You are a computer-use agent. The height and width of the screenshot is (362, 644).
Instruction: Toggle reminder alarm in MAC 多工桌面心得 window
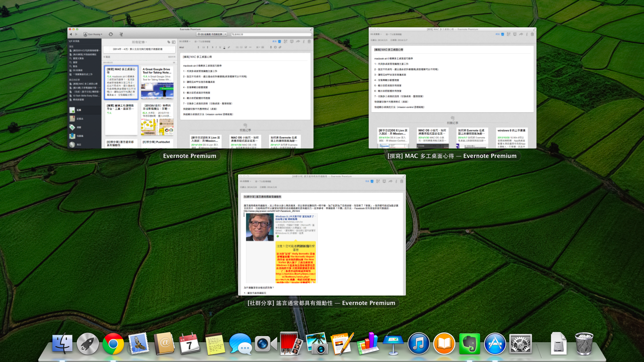503,34
